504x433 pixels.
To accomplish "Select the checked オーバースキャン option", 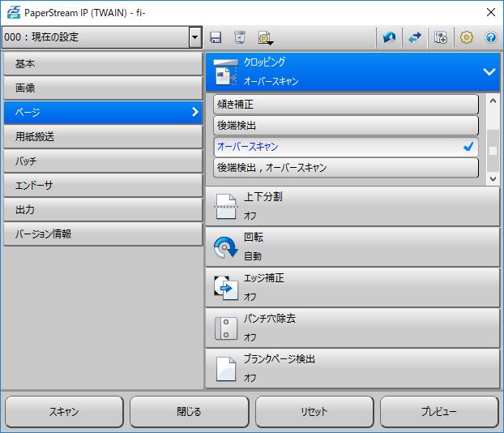I will coord(346,147).
